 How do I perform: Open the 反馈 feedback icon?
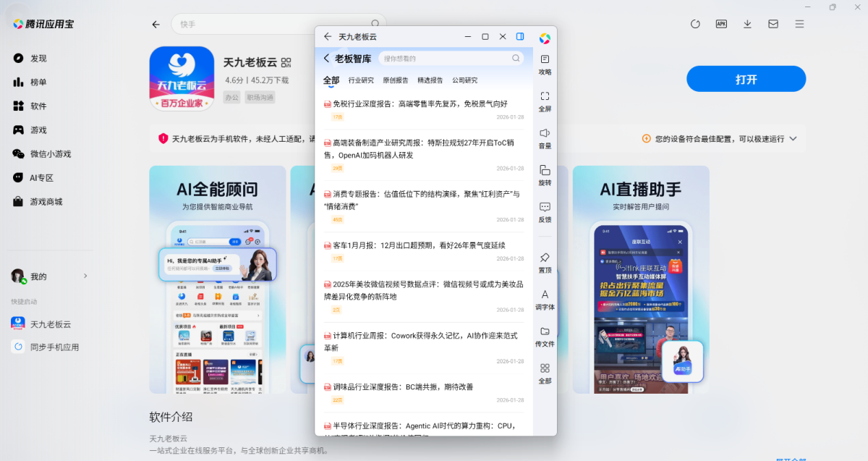coord(545,207)
